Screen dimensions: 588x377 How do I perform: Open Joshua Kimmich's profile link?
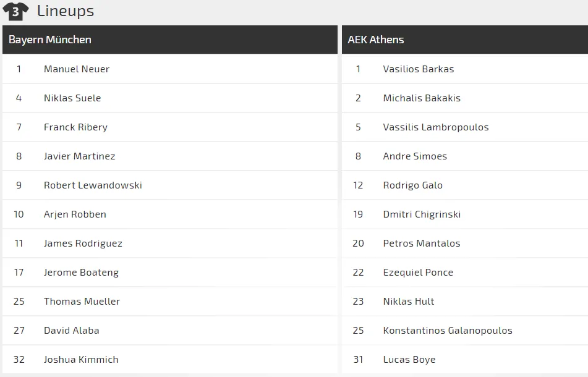pos(81,360)
